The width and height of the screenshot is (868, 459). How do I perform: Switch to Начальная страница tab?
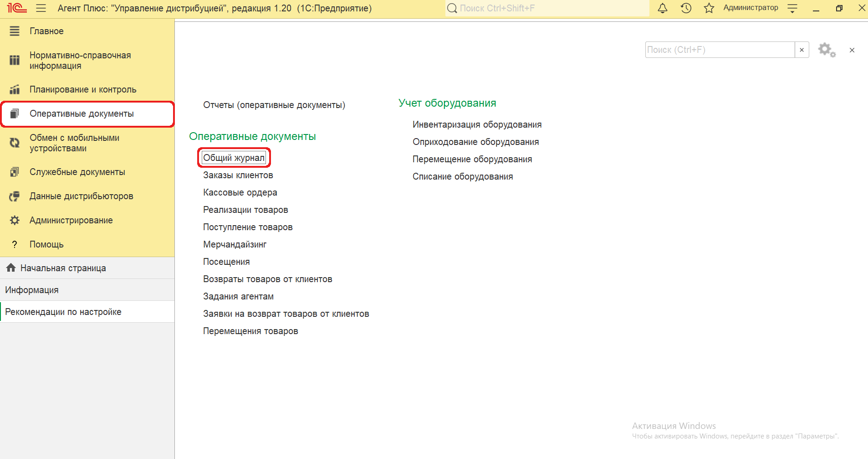pos(63,268)
